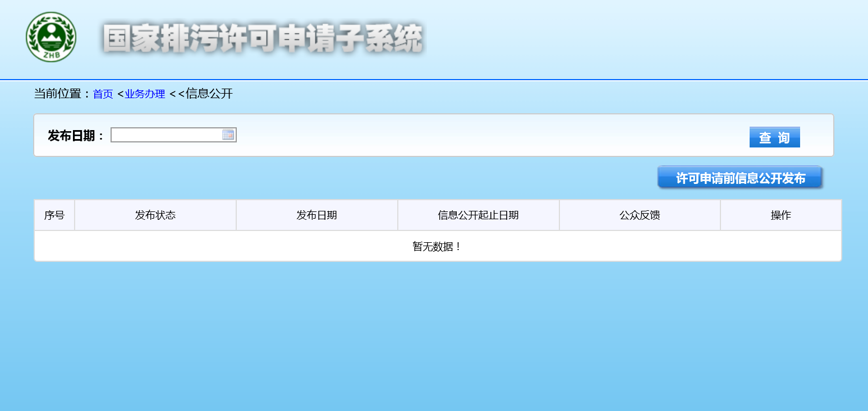Screen dimensions: 868x411
Task: Click the 国家排污许可申请子系统 title banner
Action: (263, 38)
